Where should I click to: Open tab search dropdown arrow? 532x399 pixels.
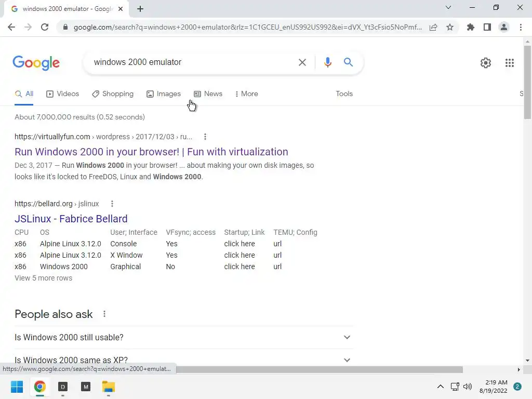click(448, 7)
